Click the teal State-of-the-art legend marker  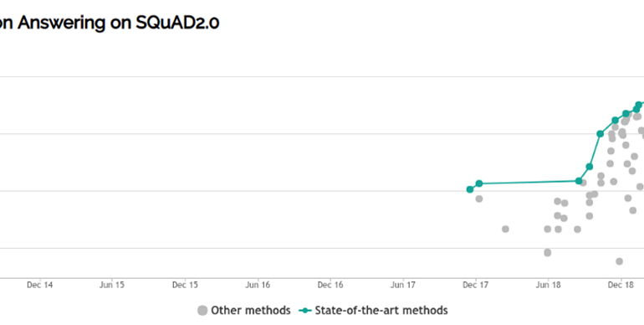(305, 311)
